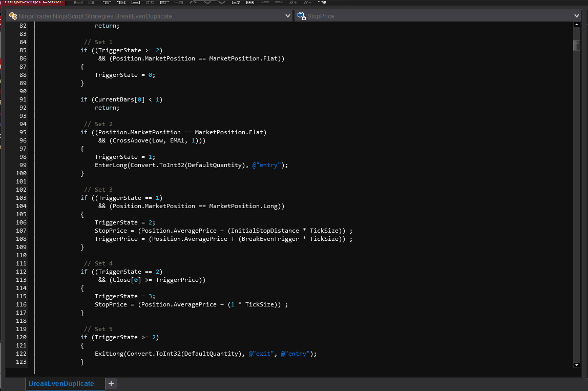Click the vertical scrollbar thumb
The height and width of the screenshot is (391, 588).
point(577,45)
